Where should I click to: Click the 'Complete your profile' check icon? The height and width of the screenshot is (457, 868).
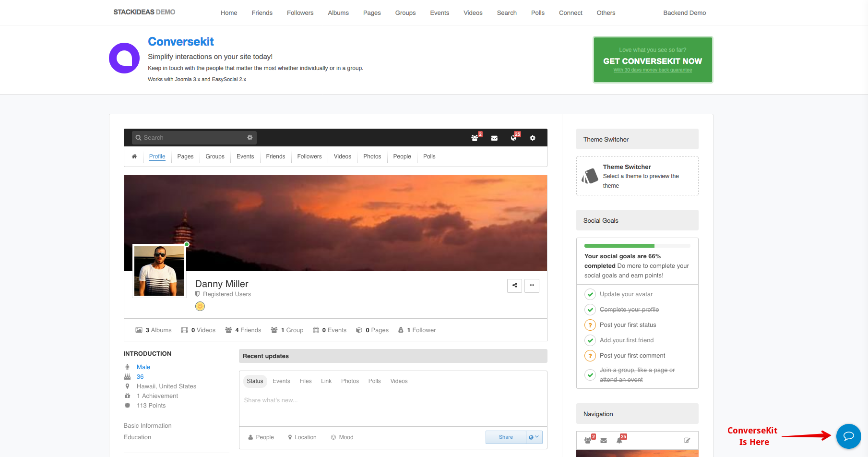point(590,310)
